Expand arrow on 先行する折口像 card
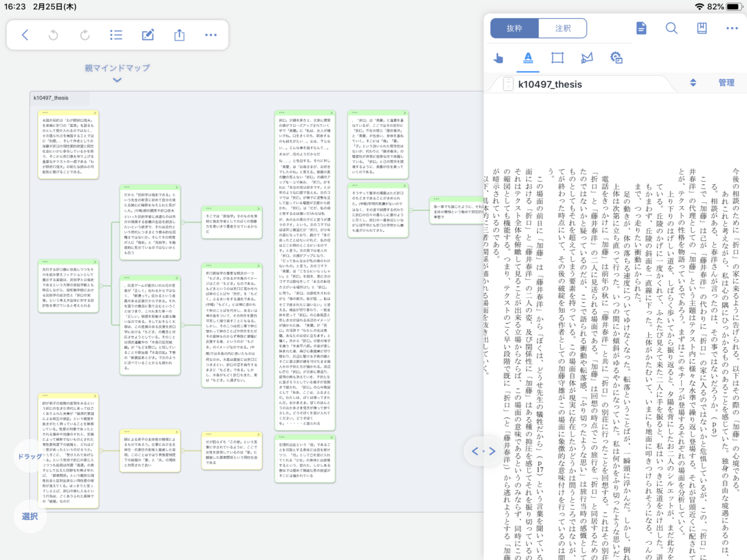This screenshot has width=747, height=560. [x=95, y=262]
